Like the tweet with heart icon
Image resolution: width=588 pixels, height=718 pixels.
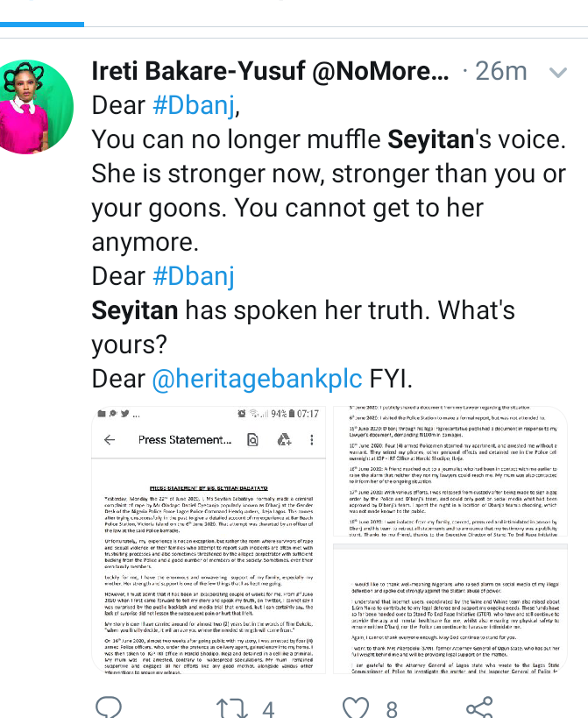[x=355, y=707]
